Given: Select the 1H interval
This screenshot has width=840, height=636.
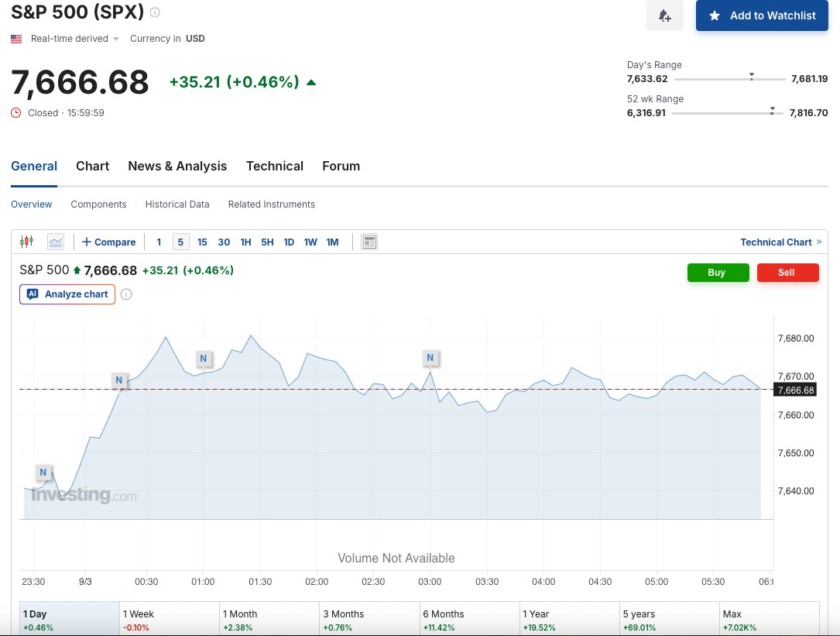Looking at the screenshot, I should [246, 242].
